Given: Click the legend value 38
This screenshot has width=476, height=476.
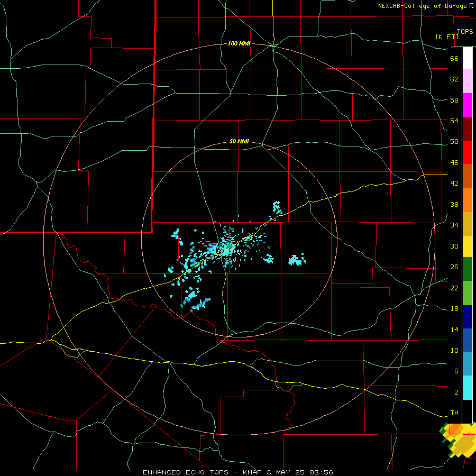Looking at the screenshot, I should [x=454, y=204].
